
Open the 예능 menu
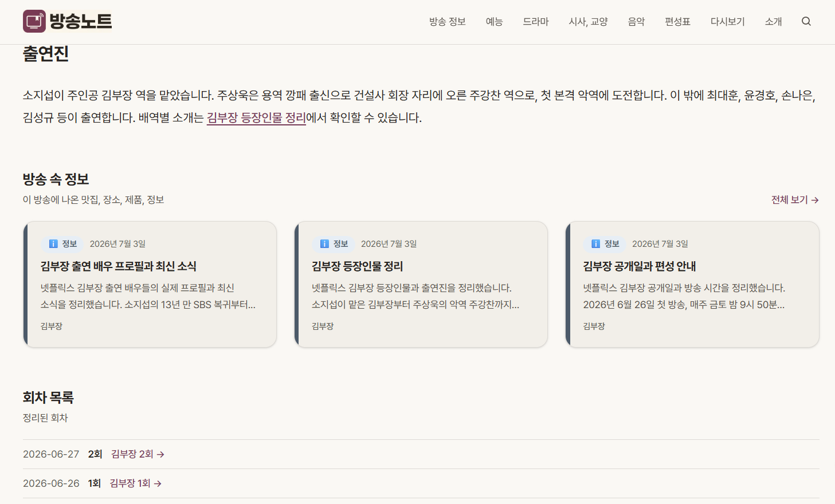pyautogui.click(x=494, y=22)
